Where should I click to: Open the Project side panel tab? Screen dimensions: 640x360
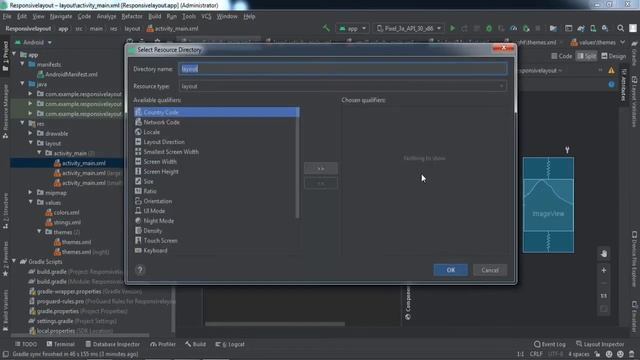coord(5,56)
